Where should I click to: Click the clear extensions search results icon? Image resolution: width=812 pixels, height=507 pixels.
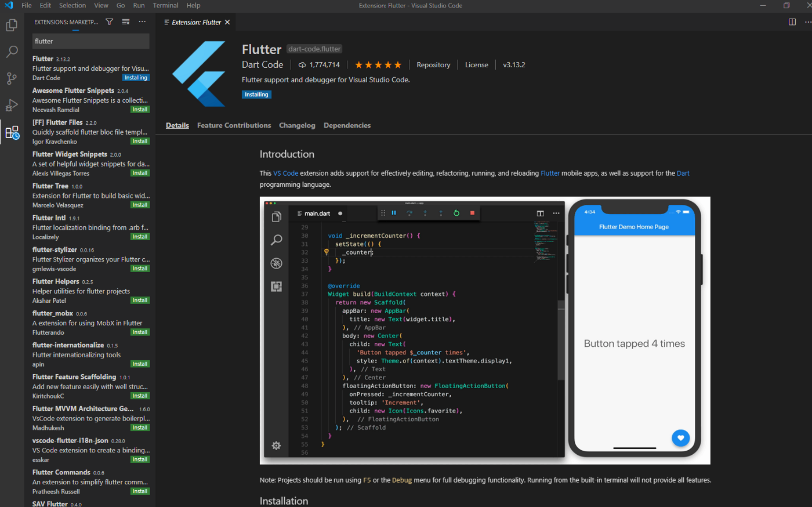[126, 22]
